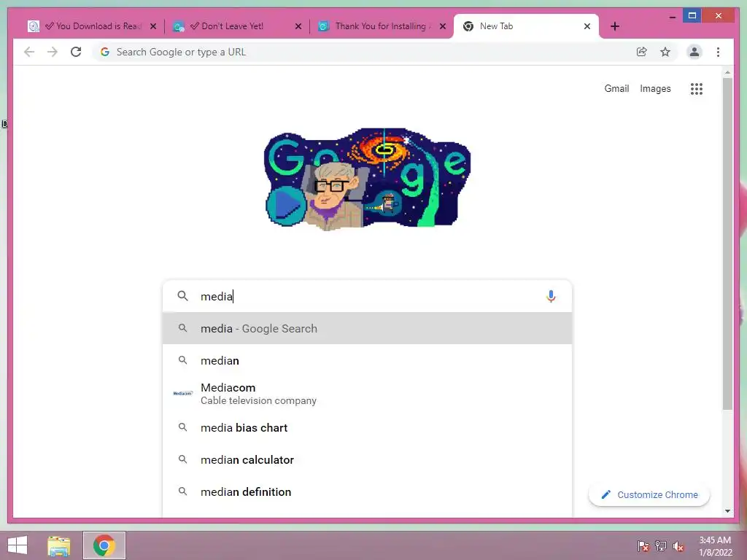Open the network tray icon
Viewport: 747px width, 560px height.
point(661,546)
